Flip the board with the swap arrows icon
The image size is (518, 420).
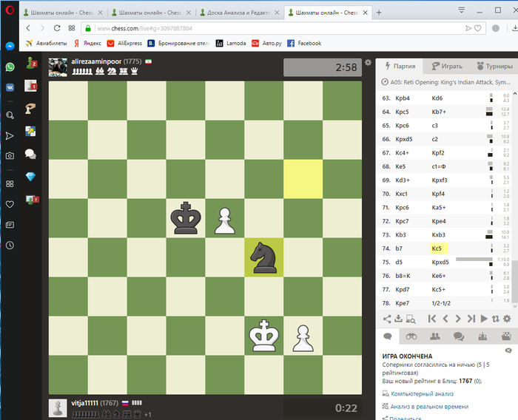coord(495,319)
